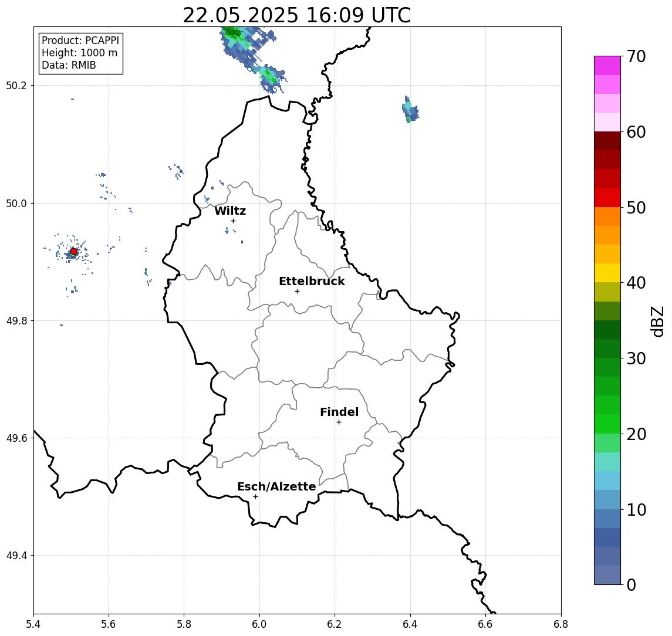Click the dark maroon band below 60 dBZ
Viewport: 672px width, 636px height.
coord(607,141)
